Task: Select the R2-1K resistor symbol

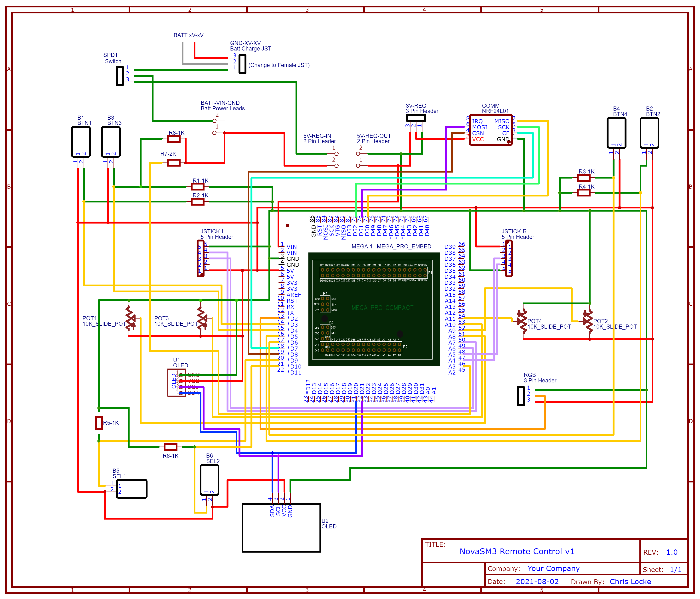Action: click(x=198, y=202)
